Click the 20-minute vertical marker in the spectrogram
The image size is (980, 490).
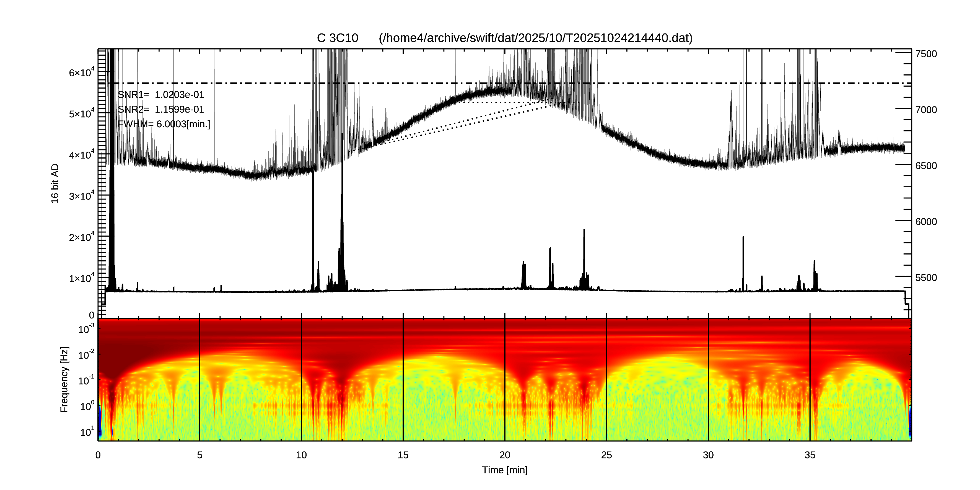pyautogui.click(x=505, y=380)
